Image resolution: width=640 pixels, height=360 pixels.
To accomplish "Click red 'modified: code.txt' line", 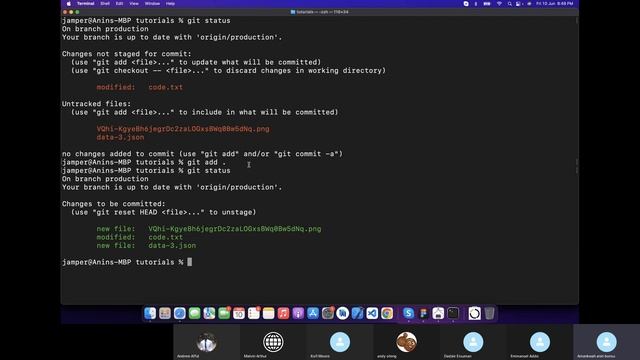I will click(140, 87).
